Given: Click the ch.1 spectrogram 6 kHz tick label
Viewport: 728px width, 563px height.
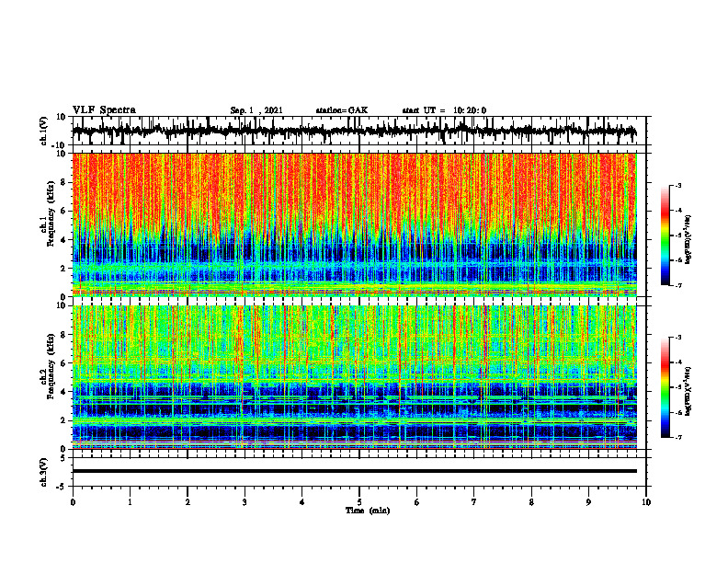Looking at the screenshot, I should (x=63, y=211).
